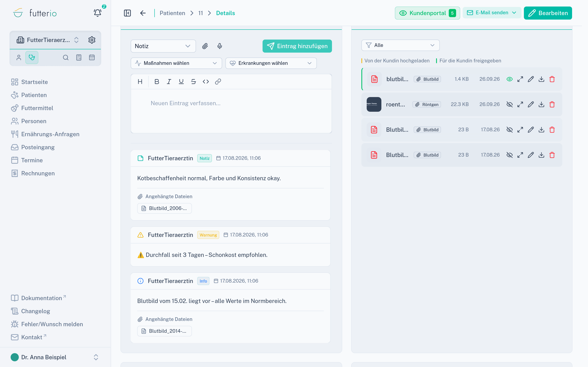This screenshot has height=367, width=588.
Task: Delete the roent... file with the trash icon
Action: point(552,104)
